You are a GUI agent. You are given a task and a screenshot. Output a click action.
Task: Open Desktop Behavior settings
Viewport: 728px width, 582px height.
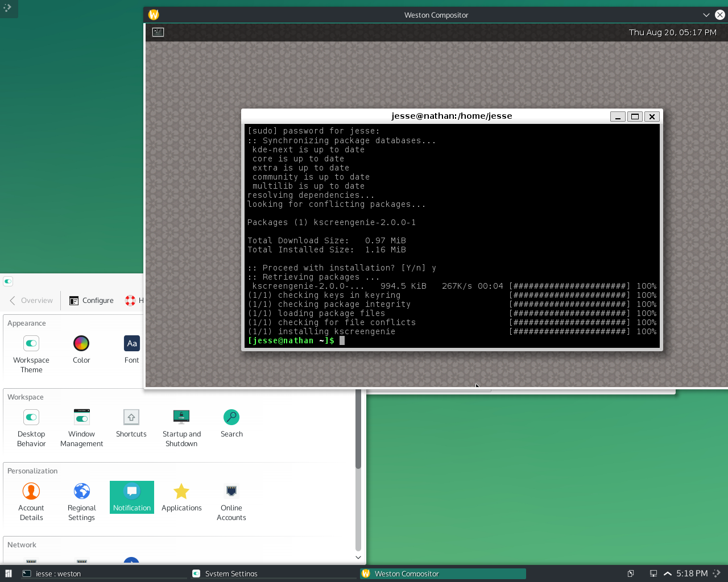click(x=31, y=428)
